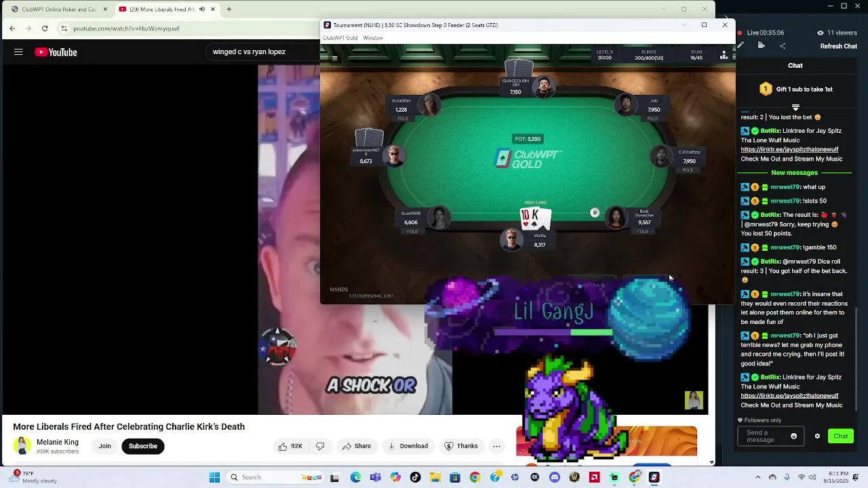This screenshot has width=868, height=488.
Task: Show hidden system tray icons
Action: pyautogui.click(x=758, y=477)
